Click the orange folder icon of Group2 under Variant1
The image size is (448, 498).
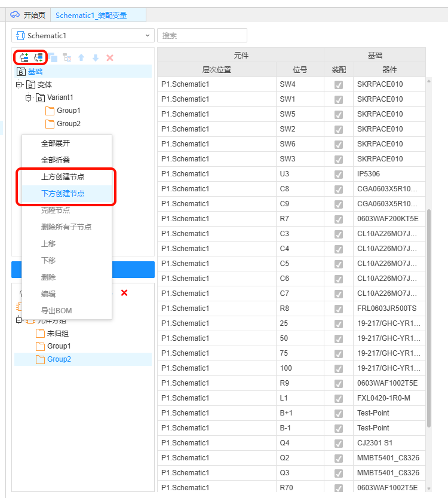tap(50, 124)
